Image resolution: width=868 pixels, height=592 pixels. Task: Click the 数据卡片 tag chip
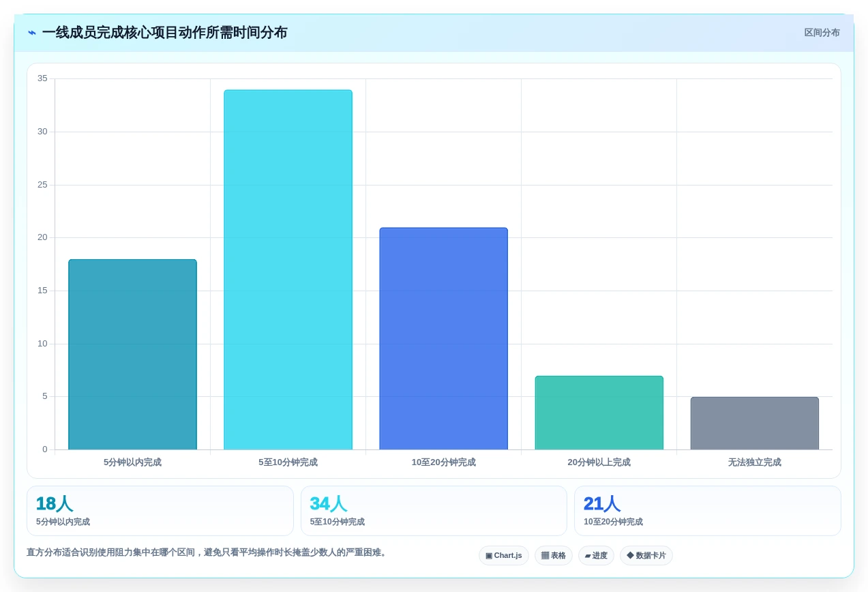[x=646, y=556]
